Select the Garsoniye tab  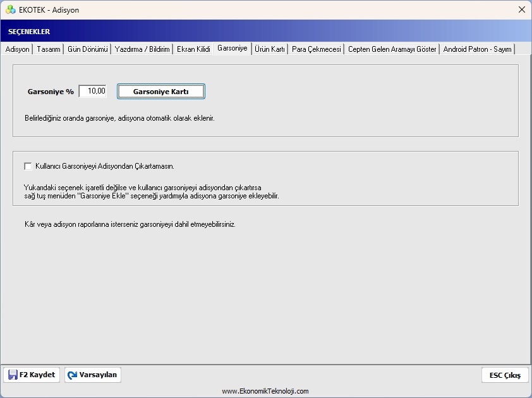tap(233, 48)
